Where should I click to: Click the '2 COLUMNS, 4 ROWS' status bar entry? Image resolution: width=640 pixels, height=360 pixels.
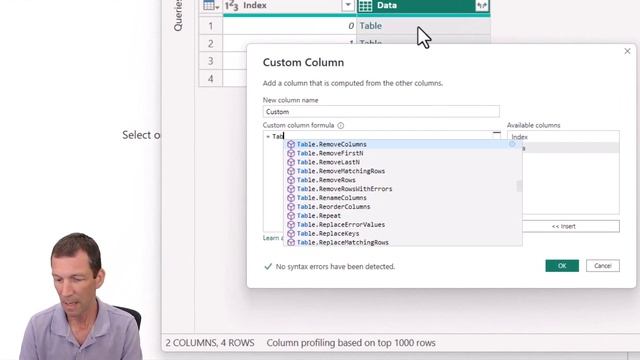[x=210, y=343]
